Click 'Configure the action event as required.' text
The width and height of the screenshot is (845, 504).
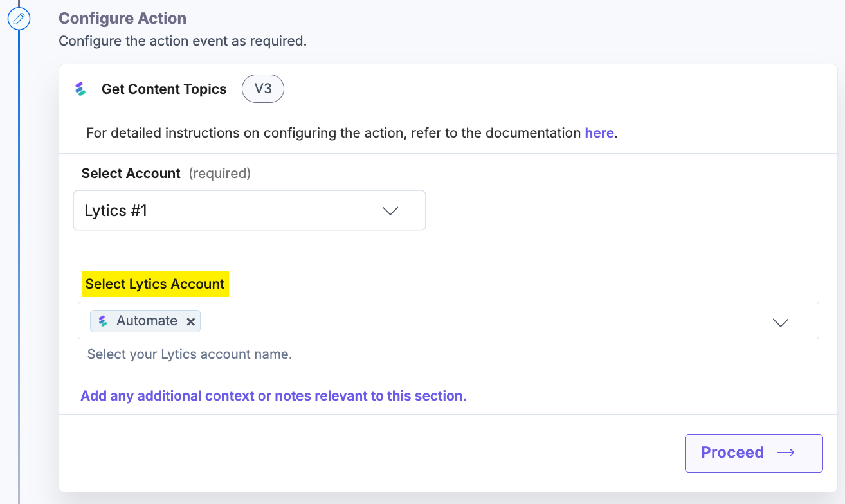point(183,41)
